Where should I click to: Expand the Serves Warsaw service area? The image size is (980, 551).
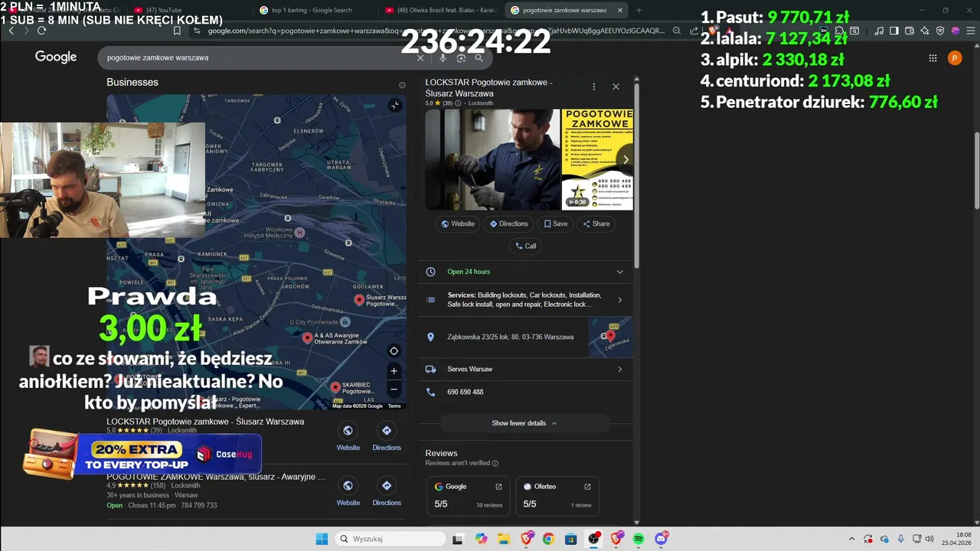click(619, 369)
